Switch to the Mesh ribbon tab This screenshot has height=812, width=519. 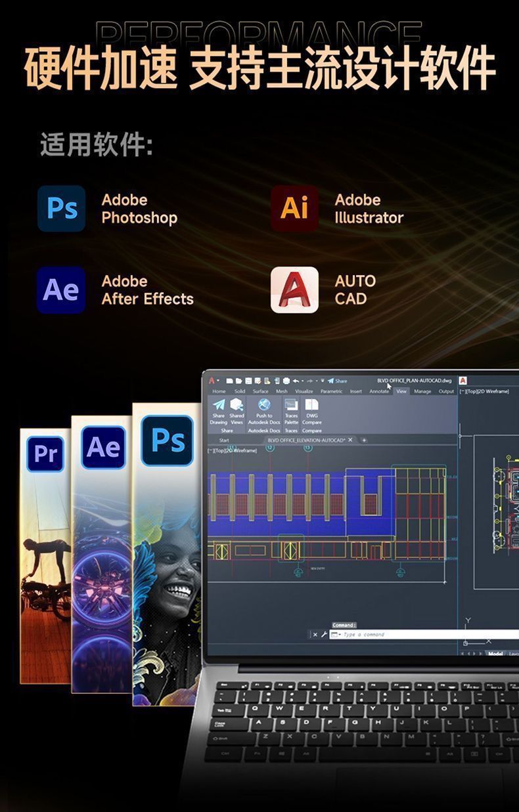coord(282,391)
